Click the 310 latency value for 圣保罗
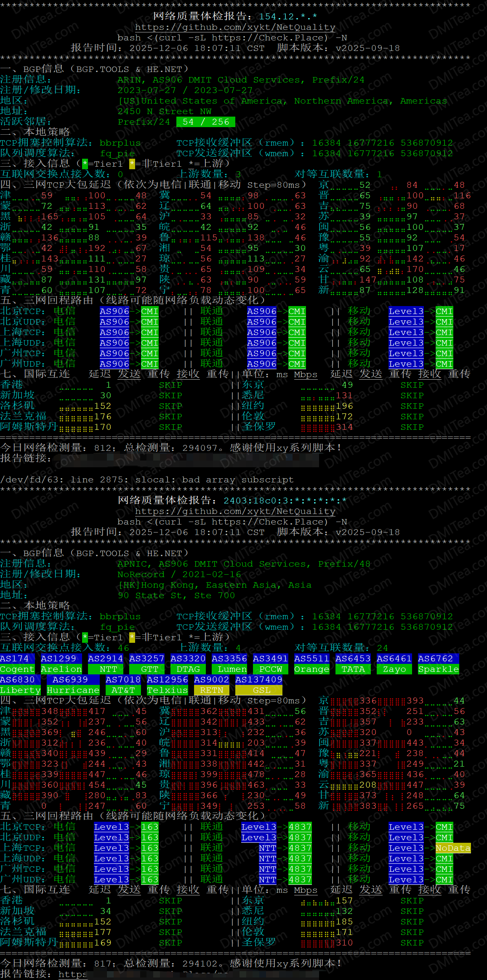This screenshot has width=487, height=980. click(x=344, y=943)
